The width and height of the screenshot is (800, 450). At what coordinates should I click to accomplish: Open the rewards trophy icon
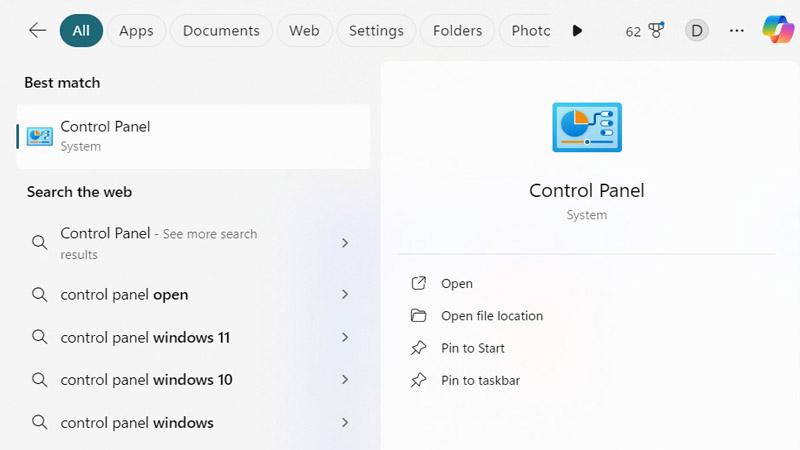coord(656,30)
